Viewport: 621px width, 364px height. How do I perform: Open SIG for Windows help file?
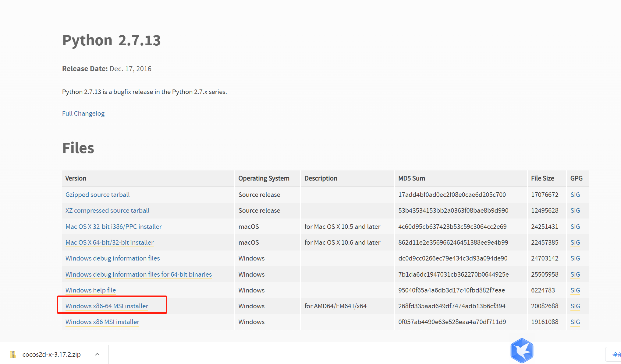[x=575, y=290]
